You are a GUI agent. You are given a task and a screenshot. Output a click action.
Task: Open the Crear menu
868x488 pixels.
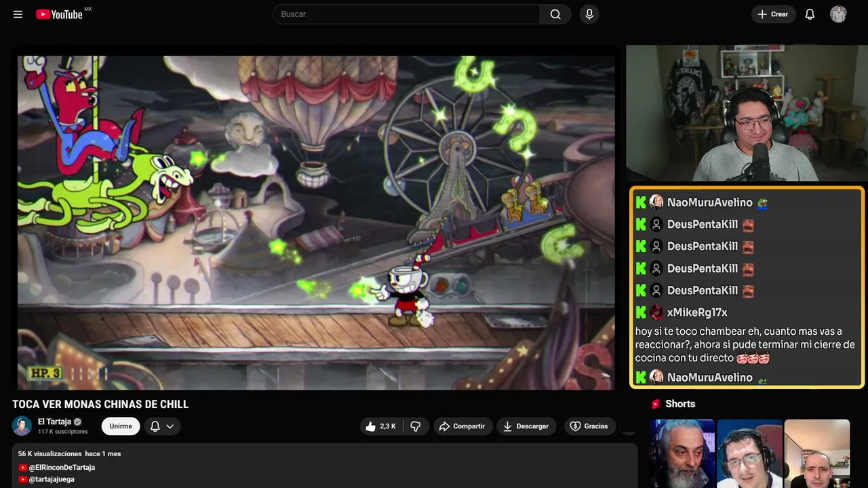click(773, 14)
